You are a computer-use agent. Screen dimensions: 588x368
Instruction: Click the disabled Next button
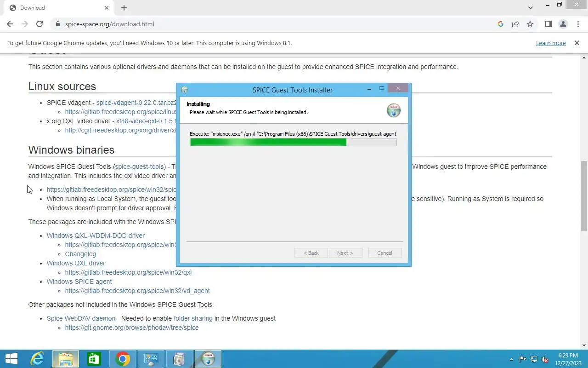tap(345, 253)
